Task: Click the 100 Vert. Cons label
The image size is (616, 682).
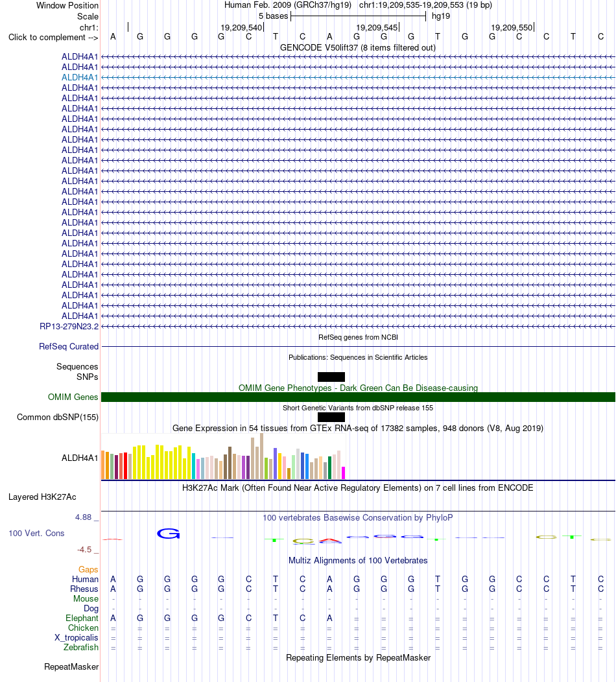Action: tap(36, 534)
